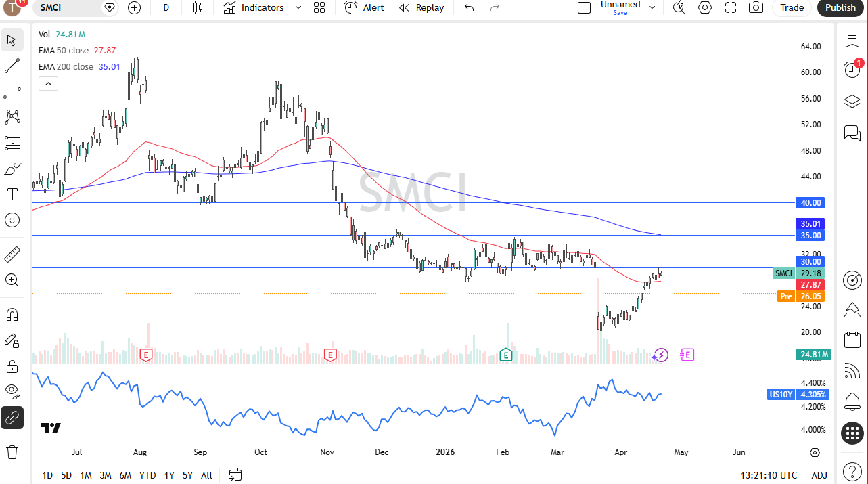
Task: Open indicator templates grid
Action: tap(319, 7)
